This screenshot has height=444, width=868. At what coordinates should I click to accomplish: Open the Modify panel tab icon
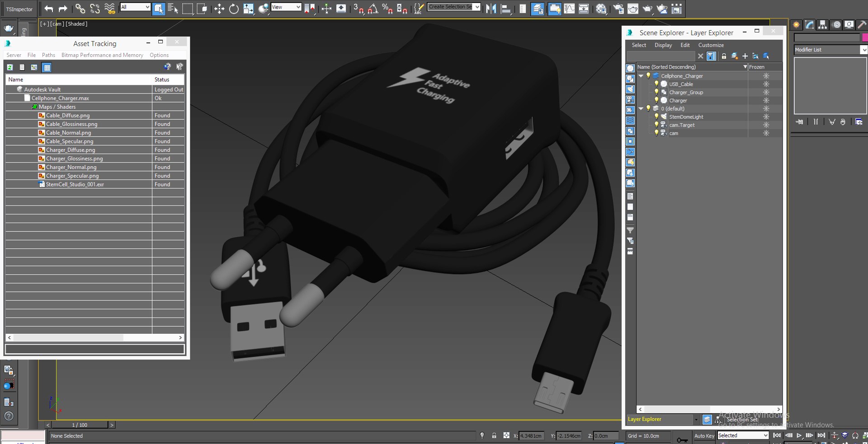(x=809, y=25)
